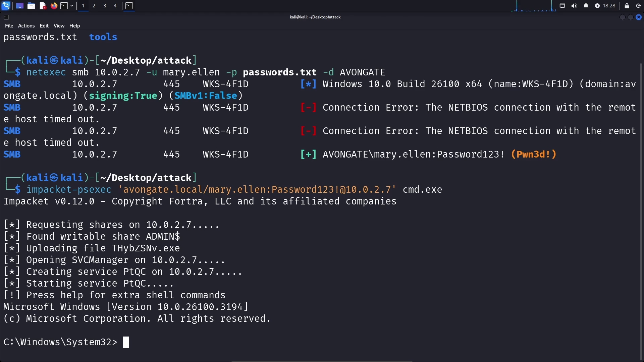Click the volume speaker tray icon

click(574, 6)
